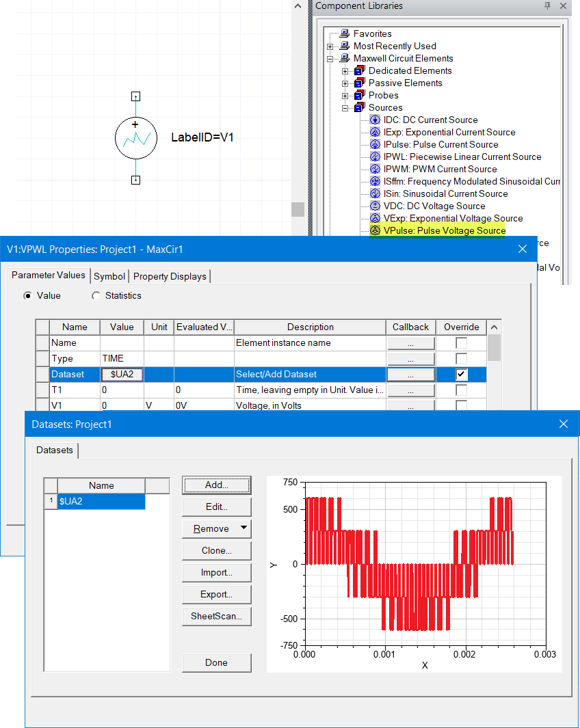Click the VPulse Pulse Voltage Source icon
This screenshot has height=728, width=580.
point(375,230)
